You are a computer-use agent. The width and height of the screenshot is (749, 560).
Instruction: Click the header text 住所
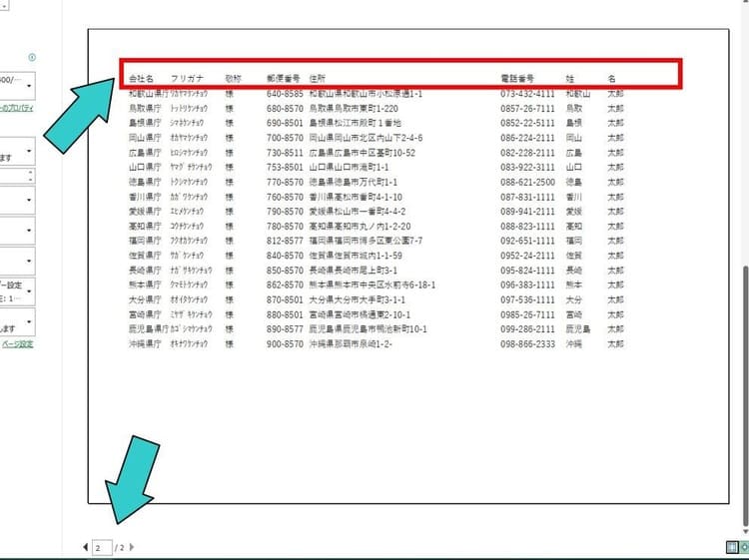coord(318,78)
